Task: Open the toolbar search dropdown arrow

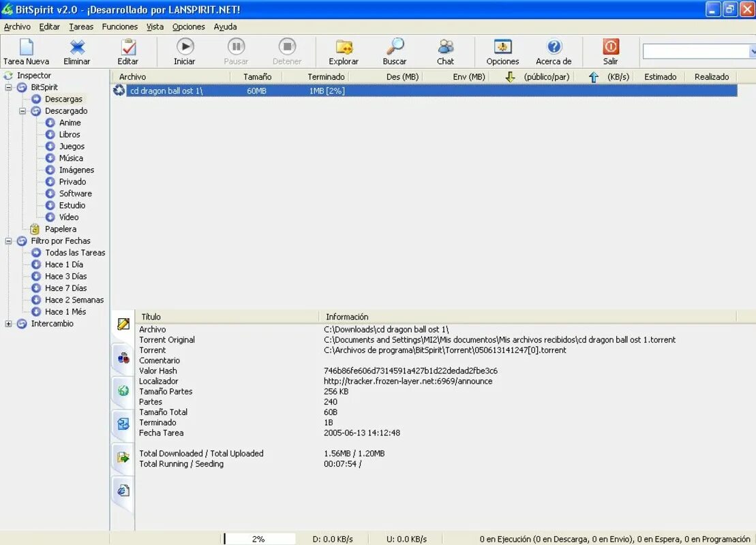Action: click(753, 51)
